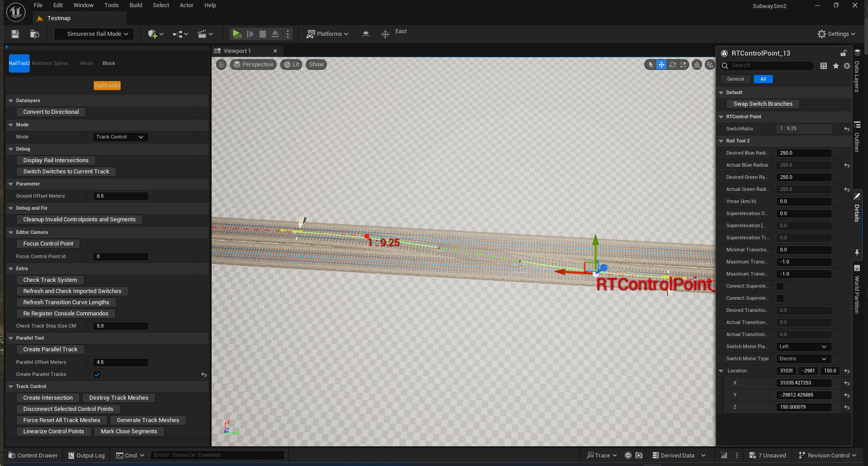The width and height of the screenshot is (868, 466).
Task: Click the favorites star in Details panel
Action: point(836,66)
